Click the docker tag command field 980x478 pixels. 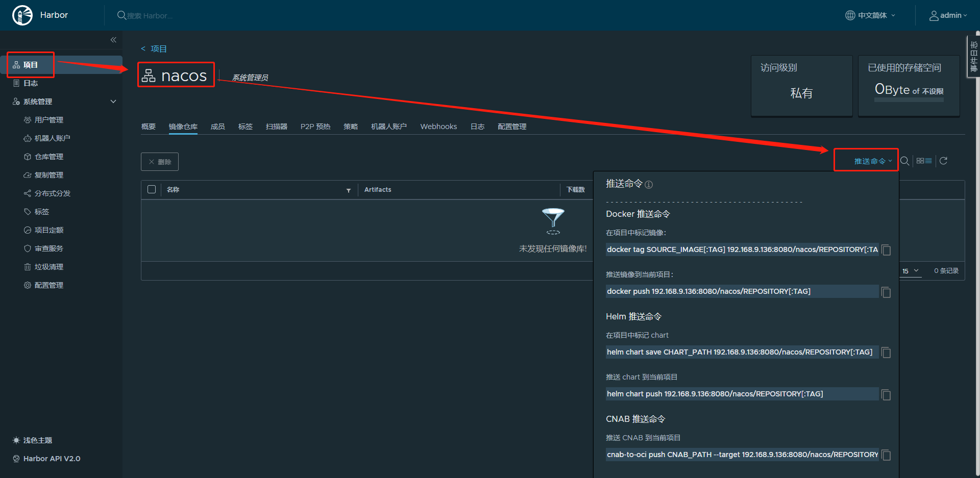click(x=742, y=249)
